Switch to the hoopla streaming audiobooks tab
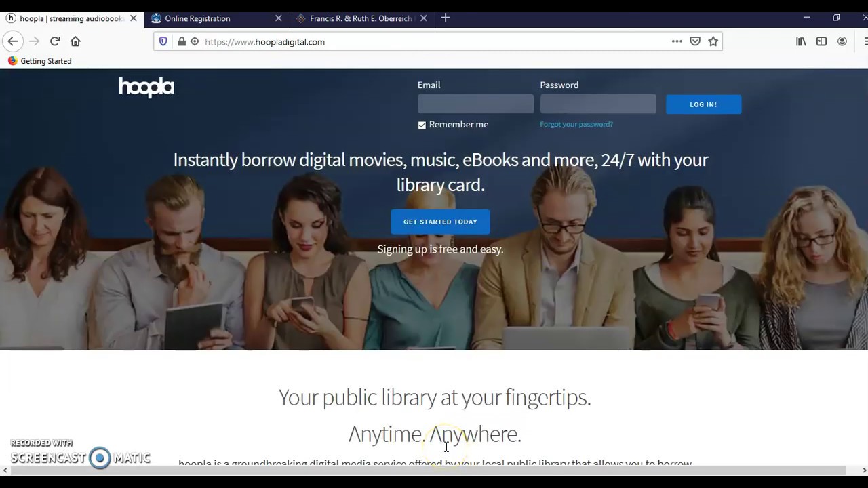 tap(72, 18)
